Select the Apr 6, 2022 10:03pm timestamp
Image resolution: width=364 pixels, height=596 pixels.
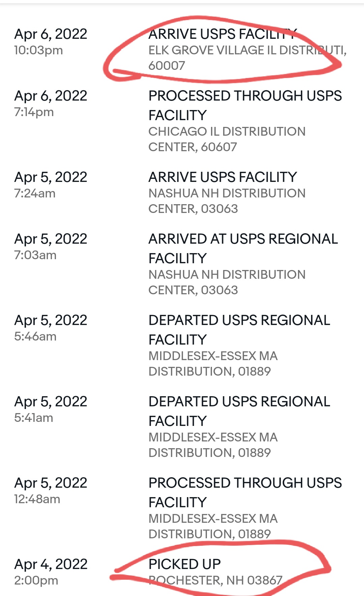[x=51, y=42]
